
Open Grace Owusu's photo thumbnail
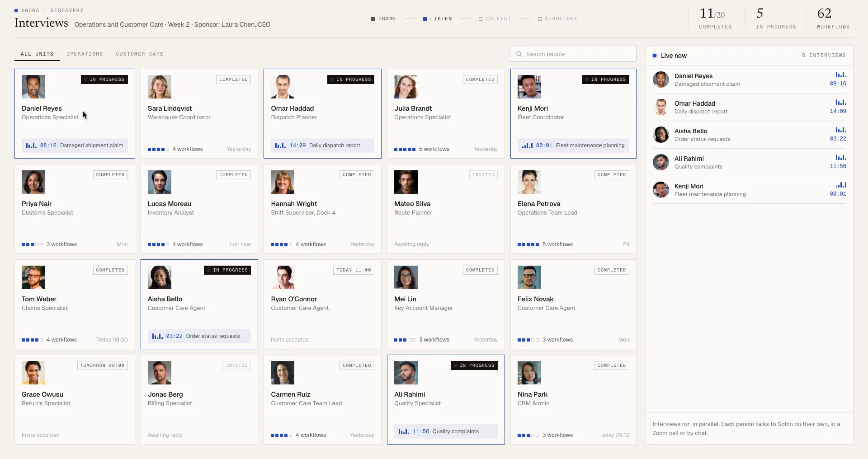pyautogui.click(x=33, y=373)
